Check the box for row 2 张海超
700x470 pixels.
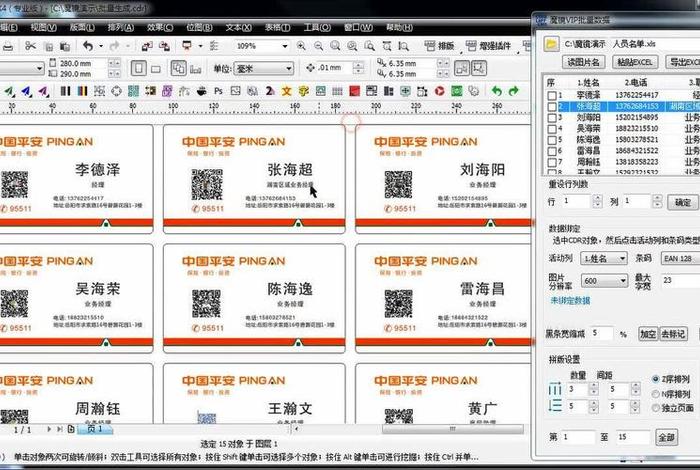pos(552,107)
